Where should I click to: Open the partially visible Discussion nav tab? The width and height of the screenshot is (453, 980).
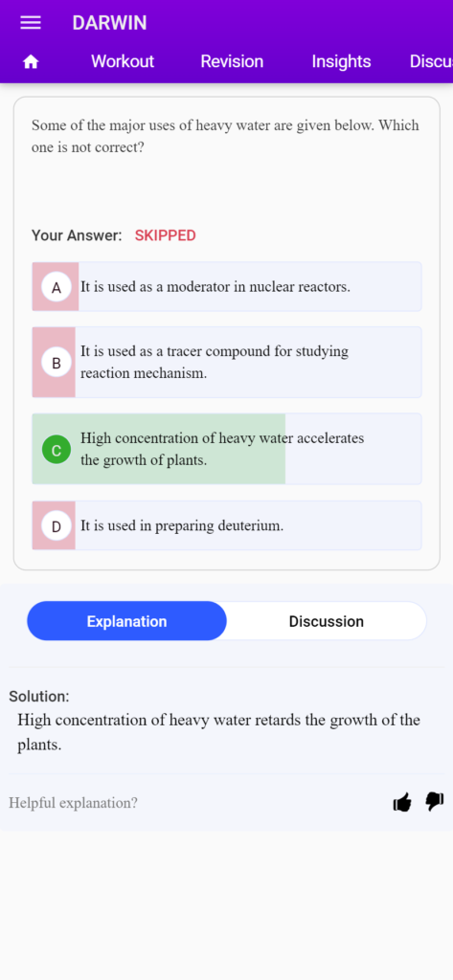click(x=431, y=61)
